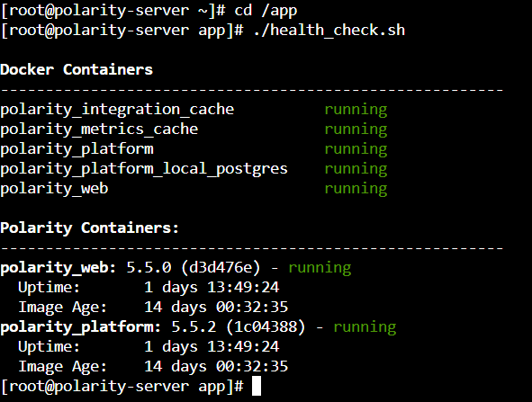Click the terminal cursor block at the last prompt
Viewport: 532px width, 402px height.
click(x=257, y=387)
